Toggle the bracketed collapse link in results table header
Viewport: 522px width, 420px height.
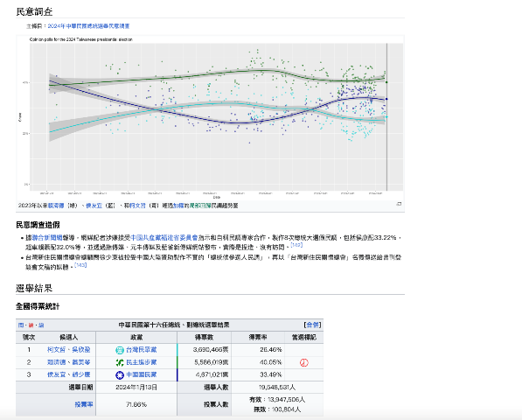[x=312, y=325]
